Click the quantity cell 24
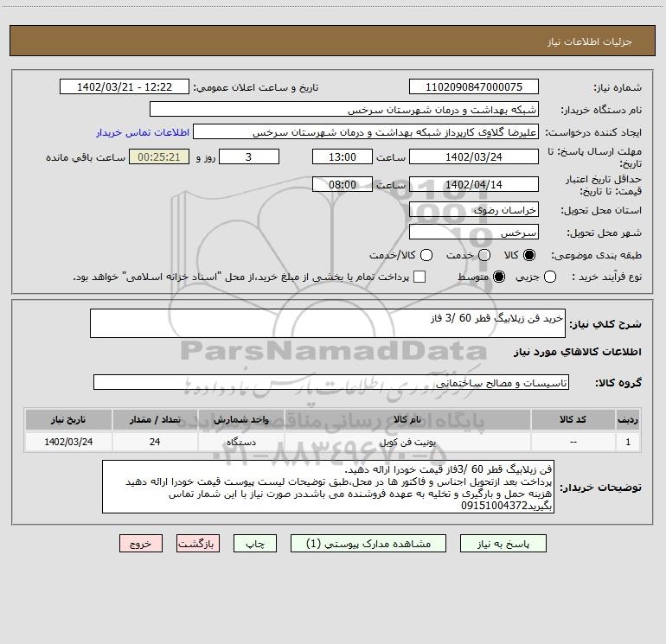 [155, 442]
